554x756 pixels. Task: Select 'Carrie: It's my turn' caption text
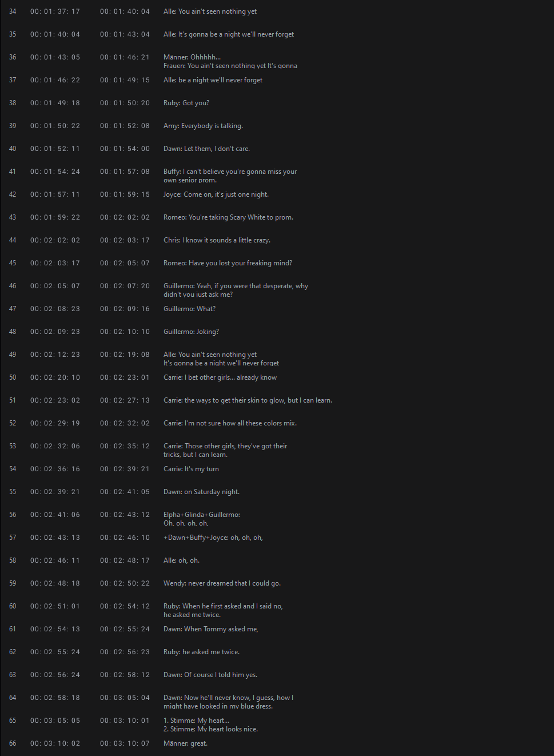tap(191, 469)
